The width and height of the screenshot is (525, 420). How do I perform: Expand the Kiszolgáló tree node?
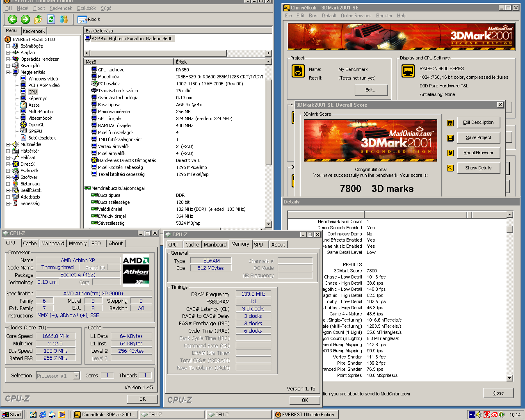[x=8, y=66]
